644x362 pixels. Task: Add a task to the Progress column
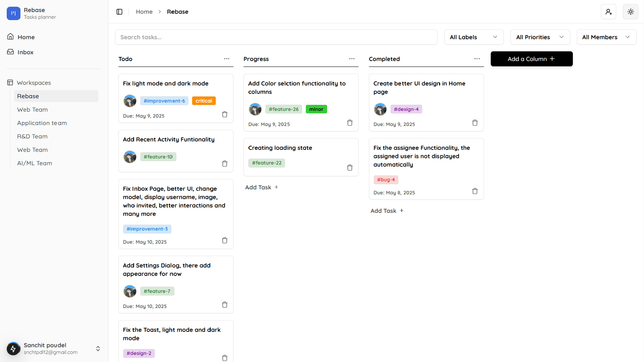(x=262, y=187)
